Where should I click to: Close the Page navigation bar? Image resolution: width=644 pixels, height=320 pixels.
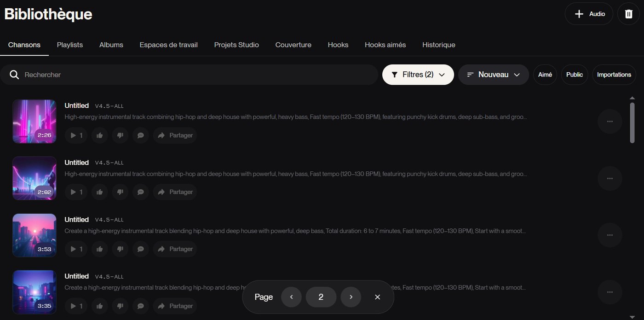click(x=378, y=297)
